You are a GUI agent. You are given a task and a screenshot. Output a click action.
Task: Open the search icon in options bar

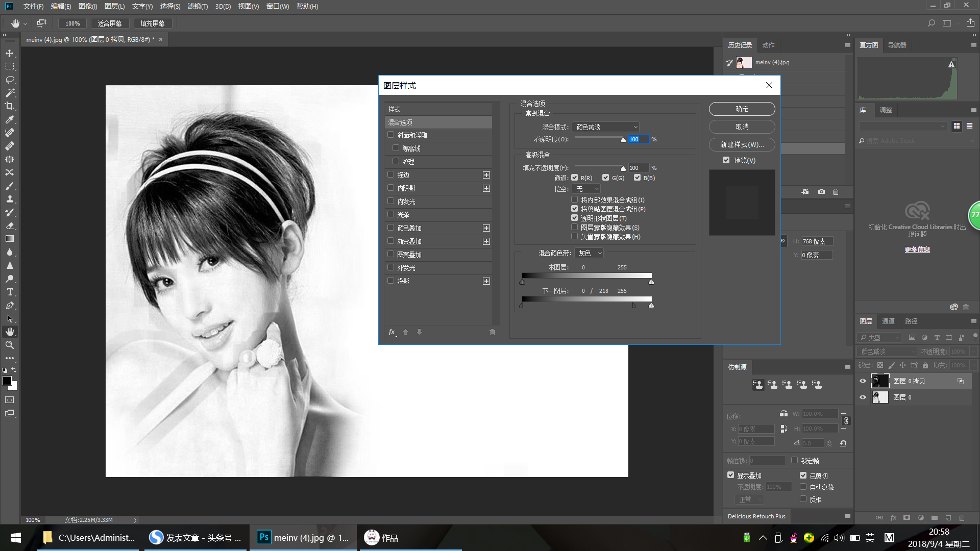tap(932, 23)
